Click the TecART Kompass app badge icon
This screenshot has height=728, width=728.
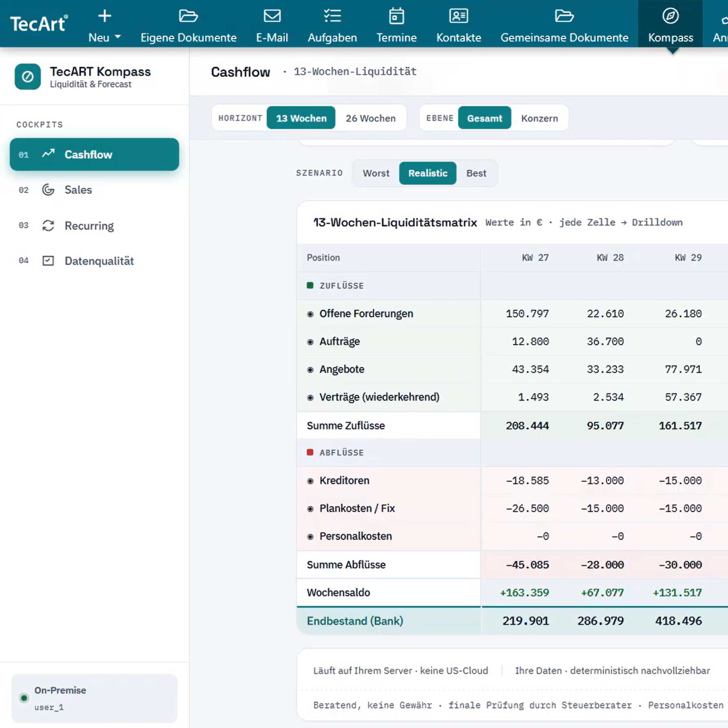(28, 76)
